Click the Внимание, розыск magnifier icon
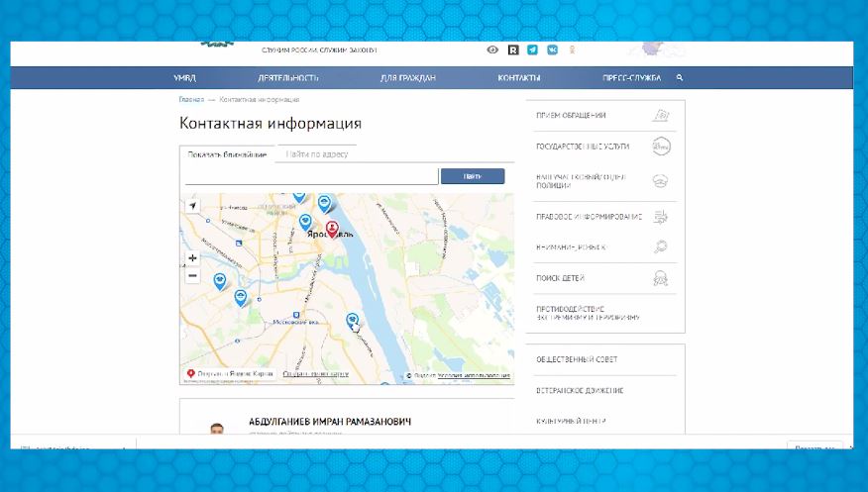 660,246
